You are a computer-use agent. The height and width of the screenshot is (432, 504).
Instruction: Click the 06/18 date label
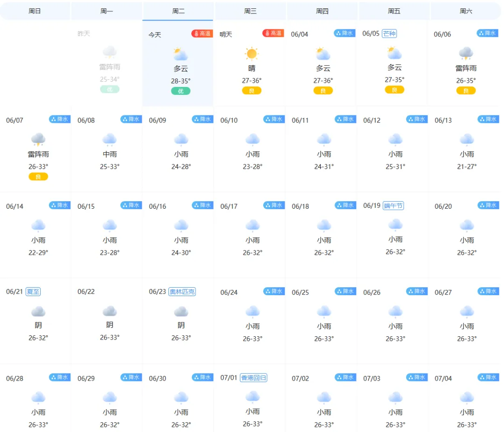(x=300, y=206)
